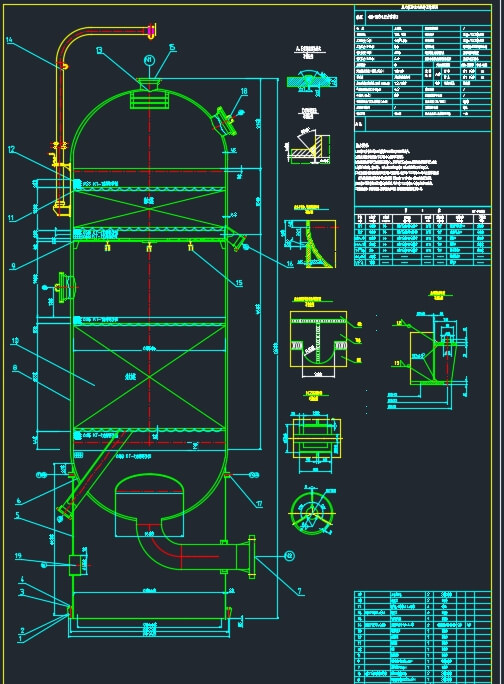504x684 pixels.
Task: Select the circular plan-view detail drawing
Action: click(x=311, y=513)
